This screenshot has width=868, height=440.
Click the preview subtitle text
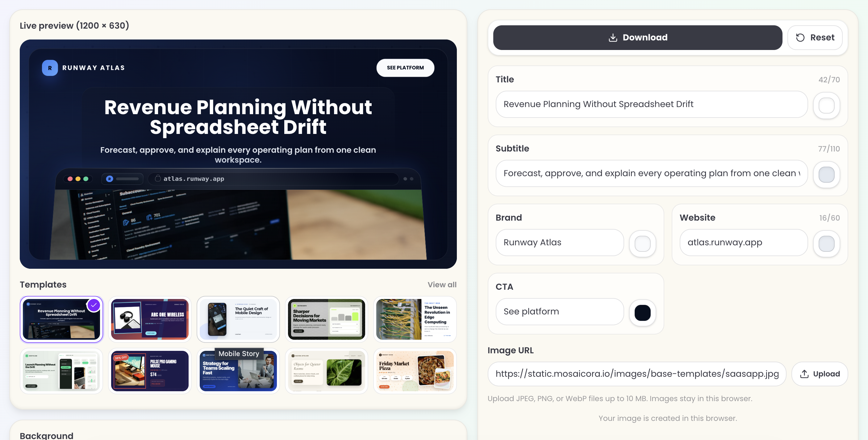238,155
